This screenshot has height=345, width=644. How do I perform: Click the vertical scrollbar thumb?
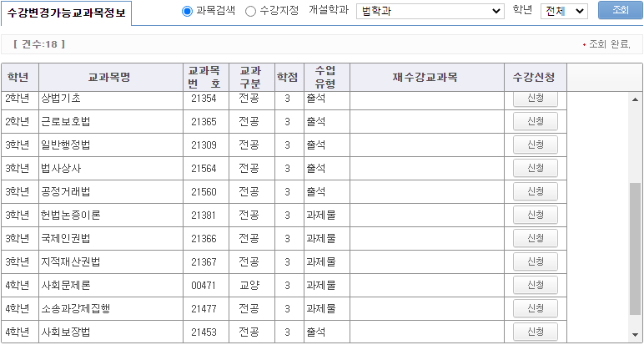[635, 249]
